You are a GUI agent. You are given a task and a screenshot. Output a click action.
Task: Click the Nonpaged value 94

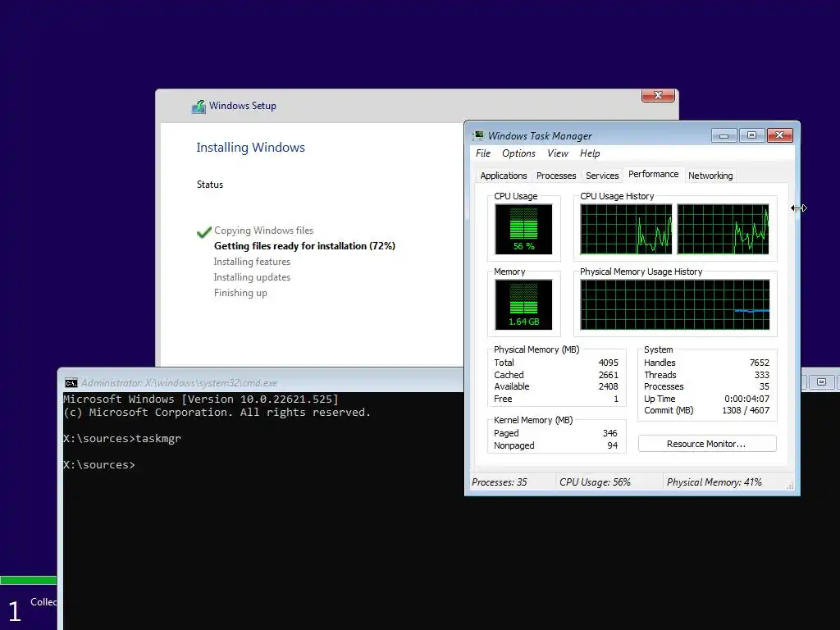612,445
